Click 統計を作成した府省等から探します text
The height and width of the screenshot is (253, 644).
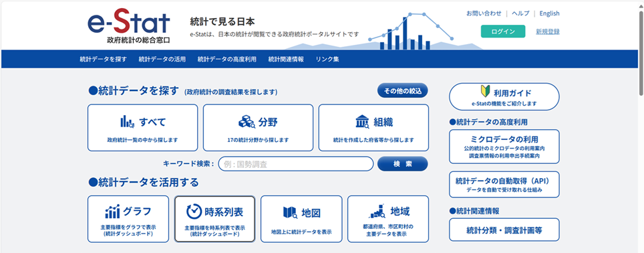coord(373,140)
